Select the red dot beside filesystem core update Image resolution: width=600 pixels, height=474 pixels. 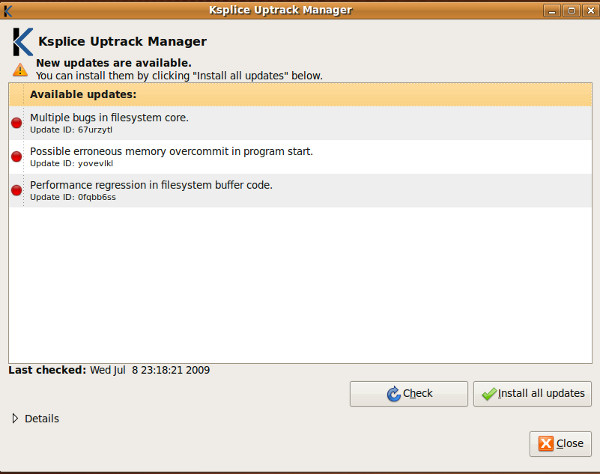(x=16, y=123)
